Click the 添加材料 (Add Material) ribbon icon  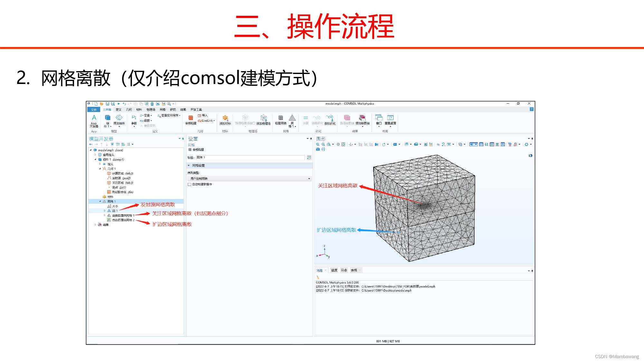coord(225,118)
